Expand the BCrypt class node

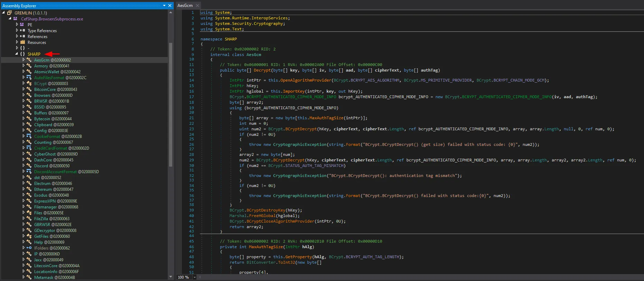(24, 83)
